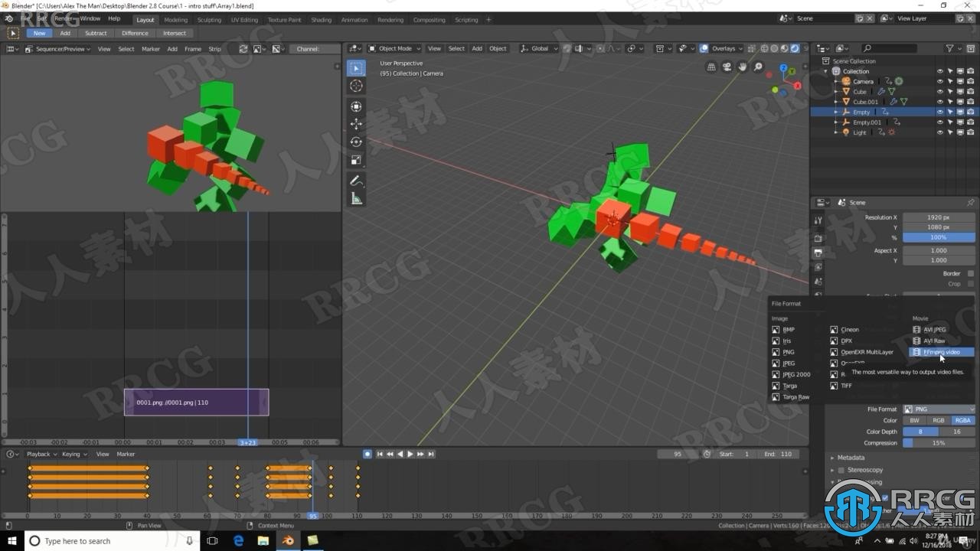Open the File Format PNG dropdown
This screenshot has height=551, width=980.
939,409
